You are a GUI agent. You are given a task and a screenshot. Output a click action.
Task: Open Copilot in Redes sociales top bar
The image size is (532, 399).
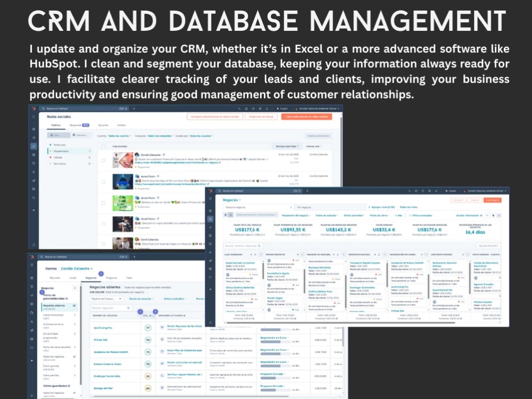tap(282, 109)
